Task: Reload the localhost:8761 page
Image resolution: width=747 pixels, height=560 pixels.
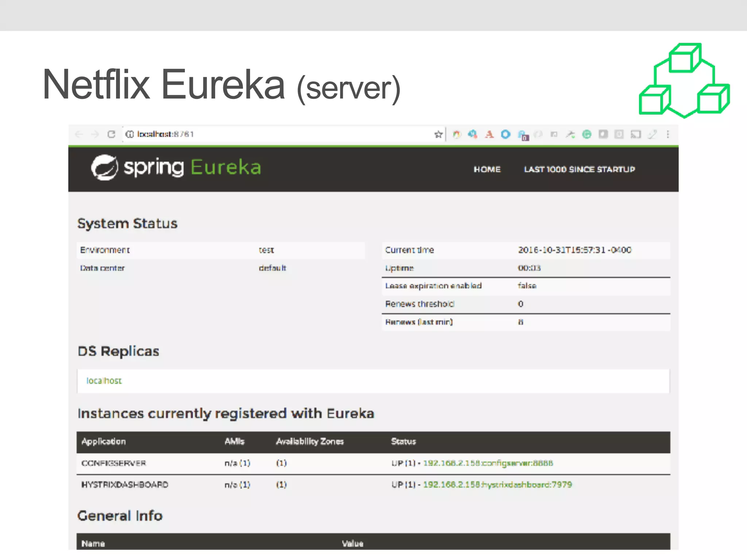Action: coord(111,135)
